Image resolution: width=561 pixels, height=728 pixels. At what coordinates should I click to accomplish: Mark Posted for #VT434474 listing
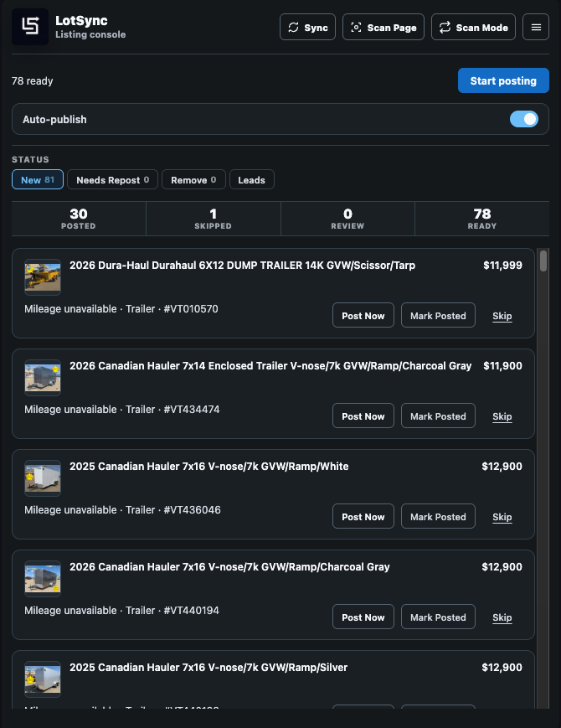click(x=438, y=416)
